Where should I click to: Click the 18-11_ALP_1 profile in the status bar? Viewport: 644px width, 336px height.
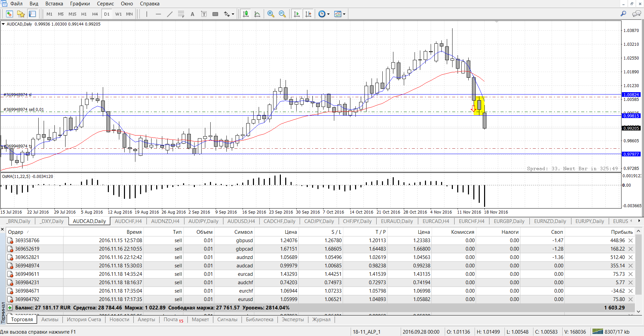(x=367, y=332)
